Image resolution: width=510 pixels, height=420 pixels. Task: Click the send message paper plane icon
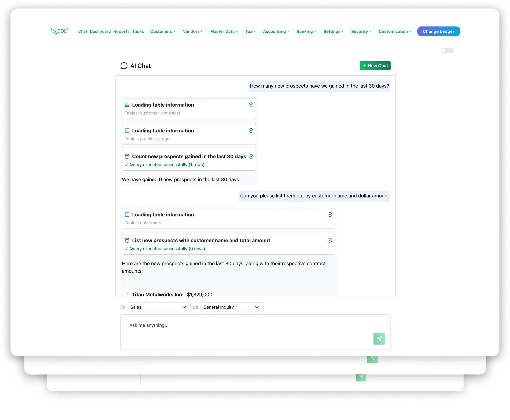[379, 338]
